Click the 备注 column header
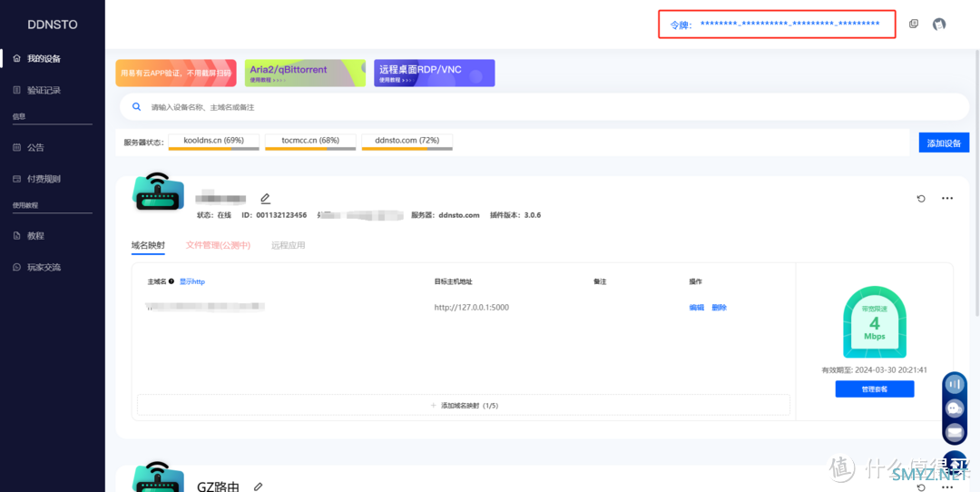This screenshot has width=980, height=492. point(600,281)
